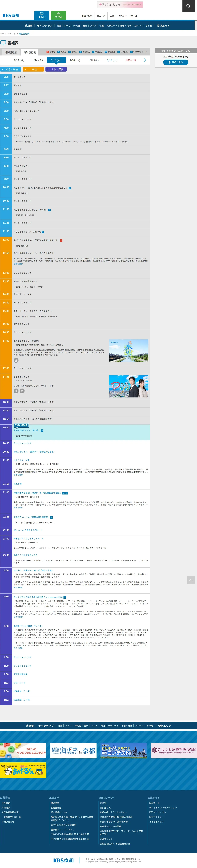Switch to the 週間番組表 tab
The width and height of the screenshot is (197, 868).
pos(11,52)
